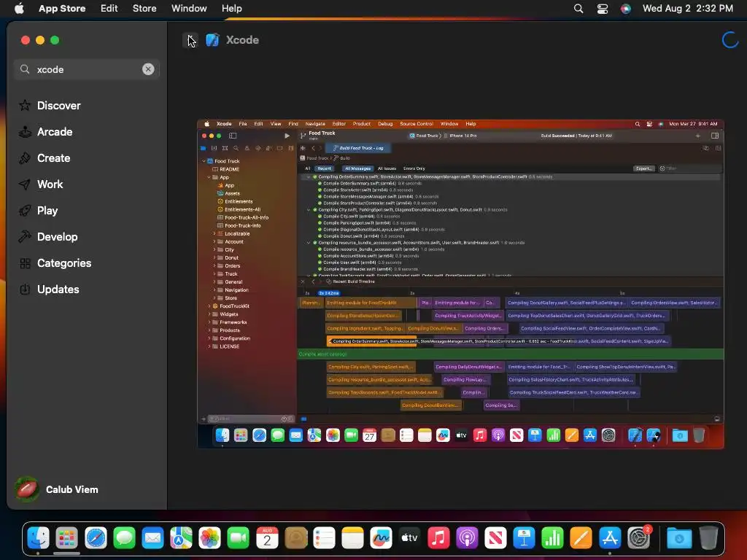Open Numbers from the Dock

coord(553,538)
